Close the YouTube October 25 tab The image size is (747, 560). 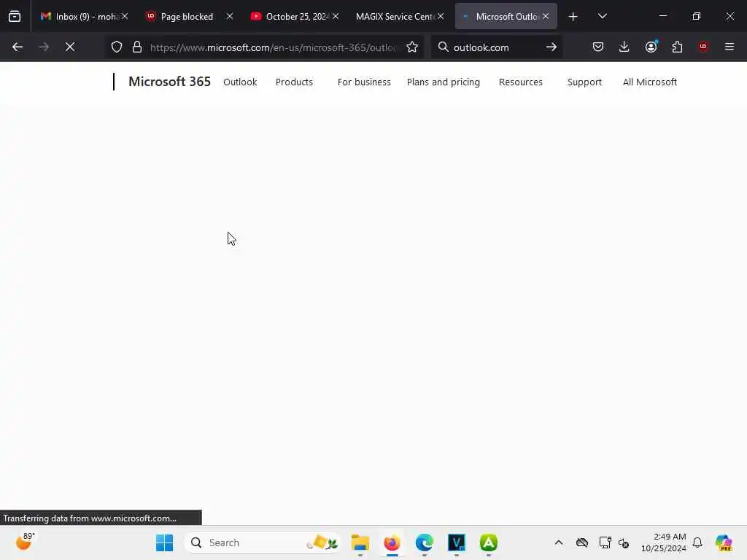coord(336,16)
